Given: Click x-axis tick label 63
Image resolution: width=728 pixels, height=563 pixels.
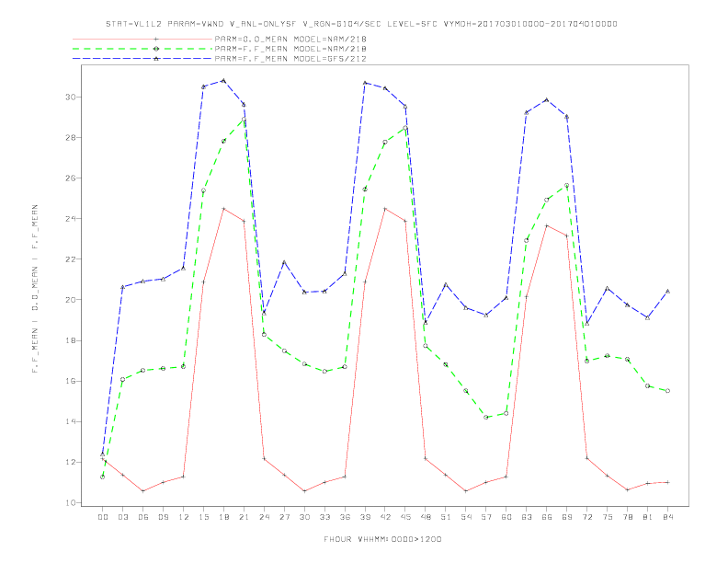Looking at the screenshot, I should pos(527,517).
